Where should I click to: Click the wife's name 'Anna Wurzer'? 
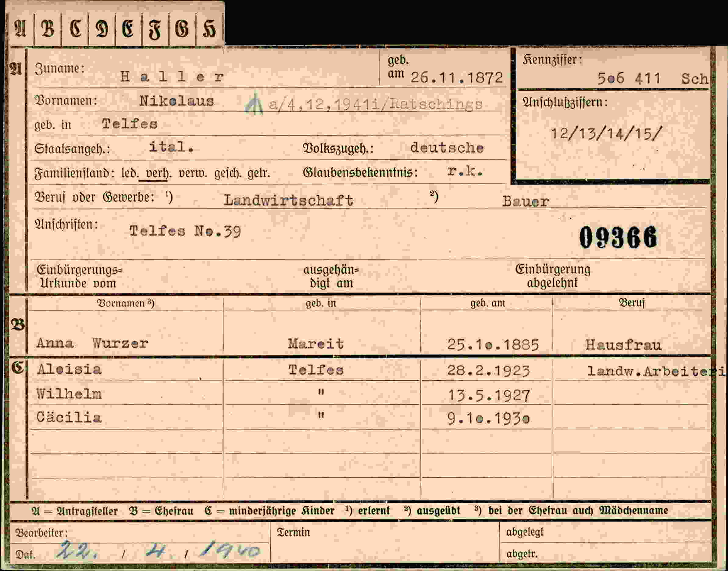92,343
